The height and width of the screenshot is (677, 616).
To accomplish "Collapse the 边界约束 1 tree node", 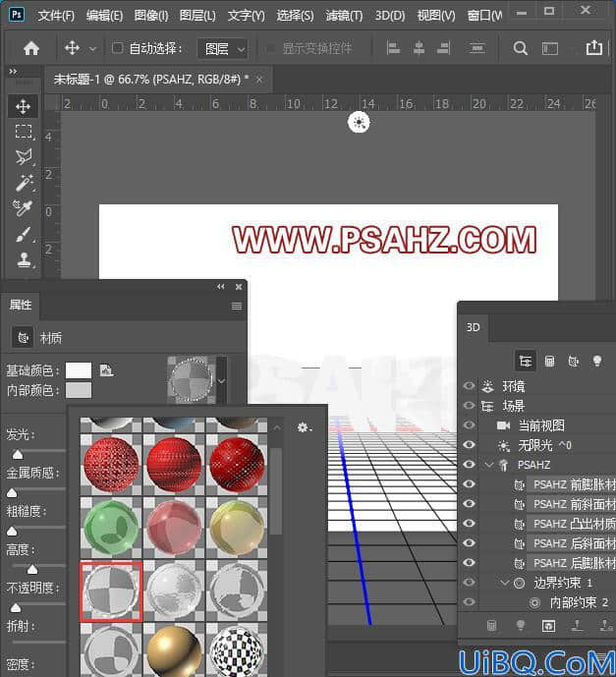I will pos(504,583).
